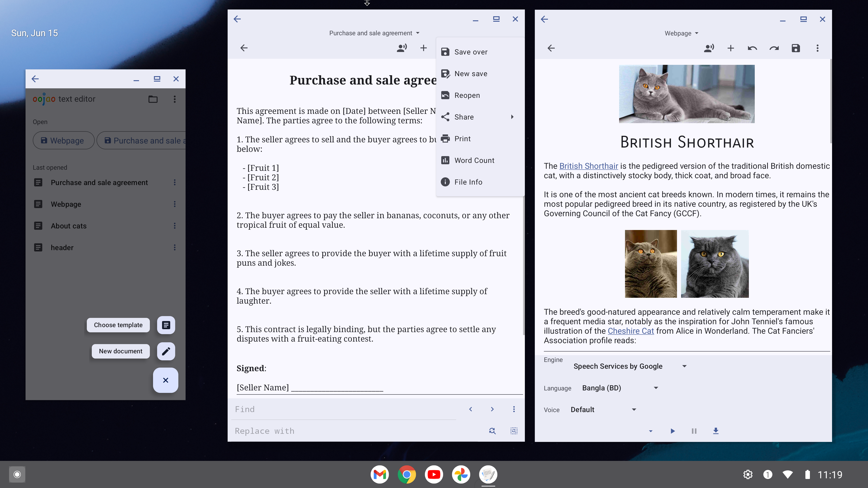Pause text-to-speech playback
The height and width of the screenshot is (488, 868).
tap(694, 431)
